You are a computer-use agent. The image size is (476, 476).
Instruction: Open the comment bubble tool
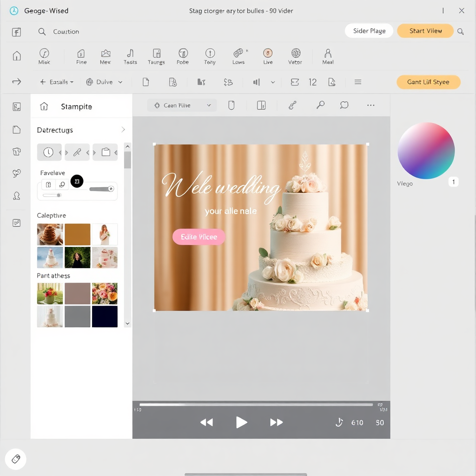[344, 105]
